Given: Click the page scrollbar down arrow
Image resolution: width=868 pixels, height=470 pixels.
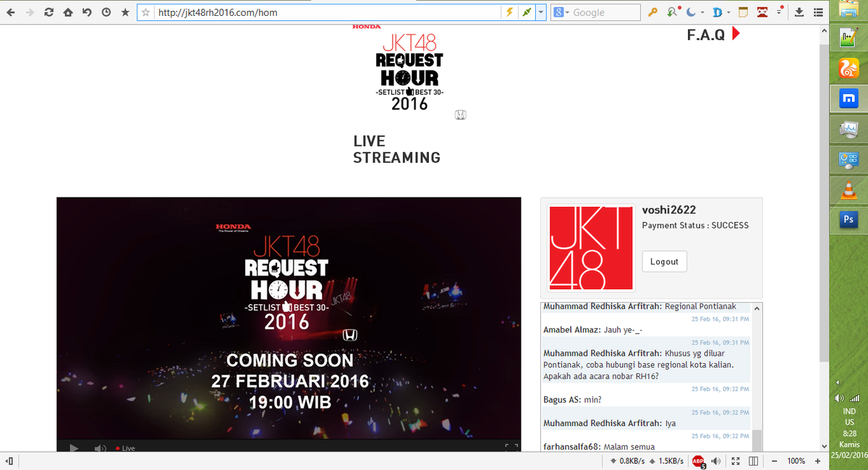Looking at the screenshot, I should pos(823,447).
